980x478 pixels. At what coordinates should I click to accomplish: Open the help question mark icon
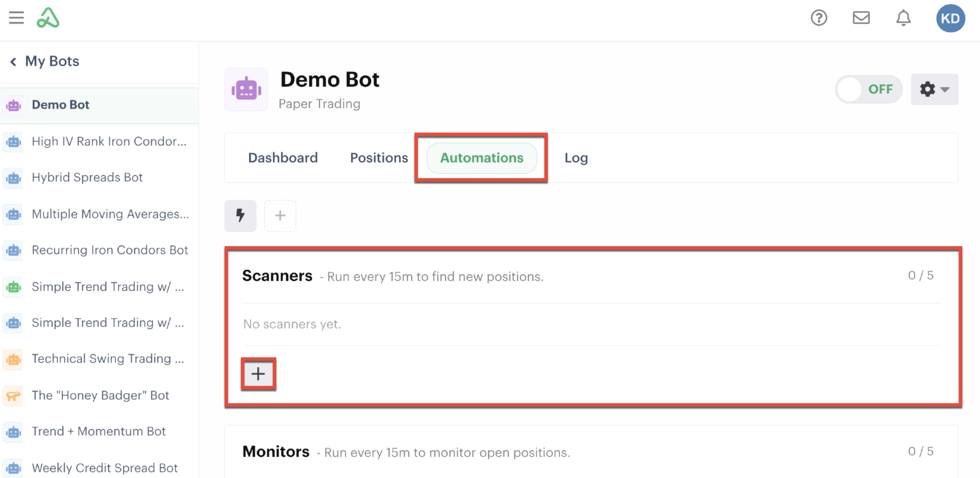tap(819, 18)
